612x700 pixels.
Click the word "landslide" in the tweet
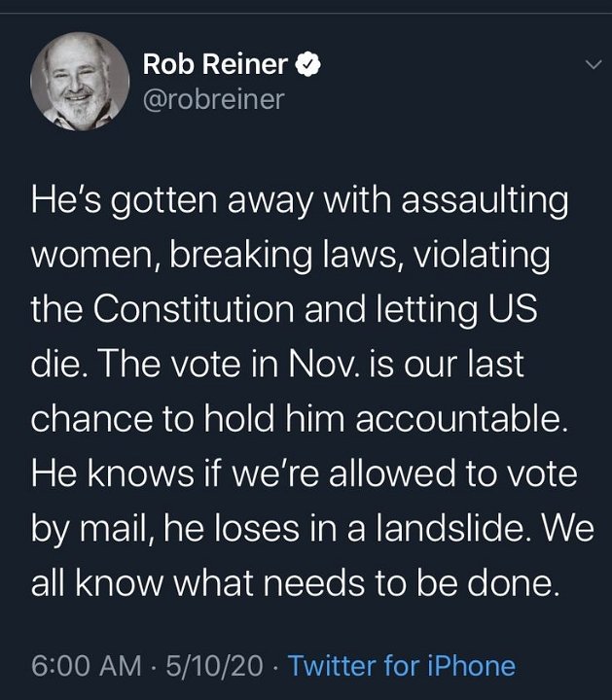pyautogui.click(x=449, y=528)
